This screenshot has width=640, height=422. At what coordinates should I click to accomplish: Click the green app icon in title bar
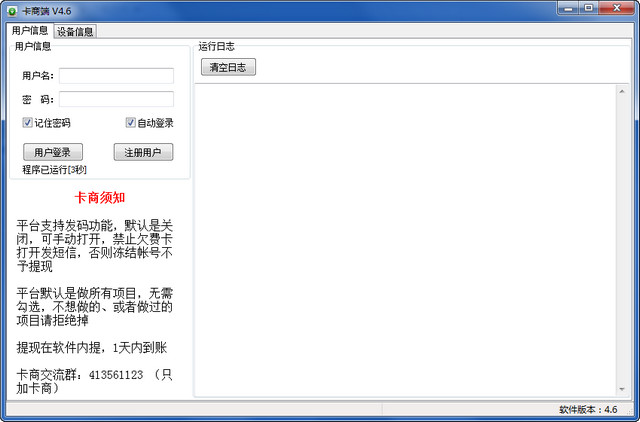pos(11,9)
